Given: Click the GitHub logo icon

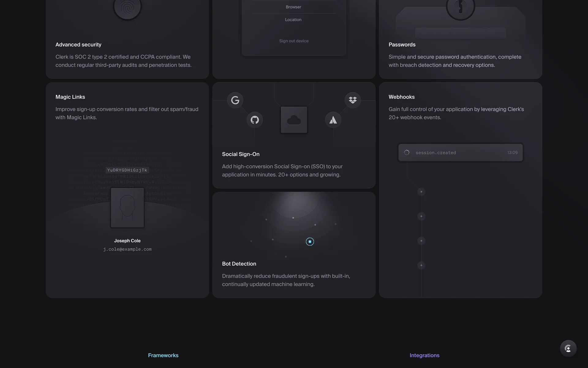Looking at the screenshot, I should pyautogui.click(x=255, y=120).
